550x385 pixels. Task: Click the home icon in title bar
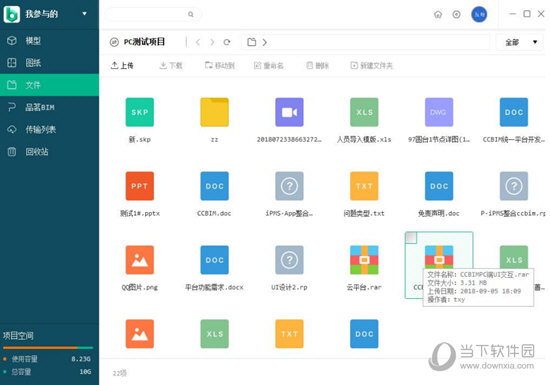438,14
